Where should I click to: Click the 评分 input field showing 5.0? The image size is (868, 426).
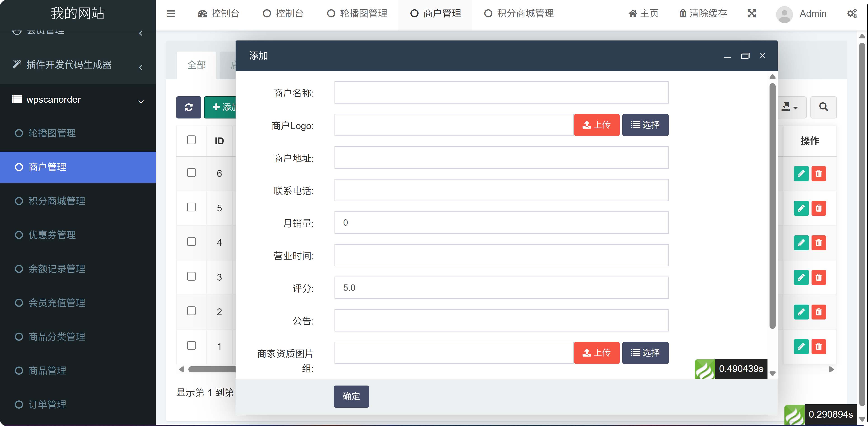[501, 288]
